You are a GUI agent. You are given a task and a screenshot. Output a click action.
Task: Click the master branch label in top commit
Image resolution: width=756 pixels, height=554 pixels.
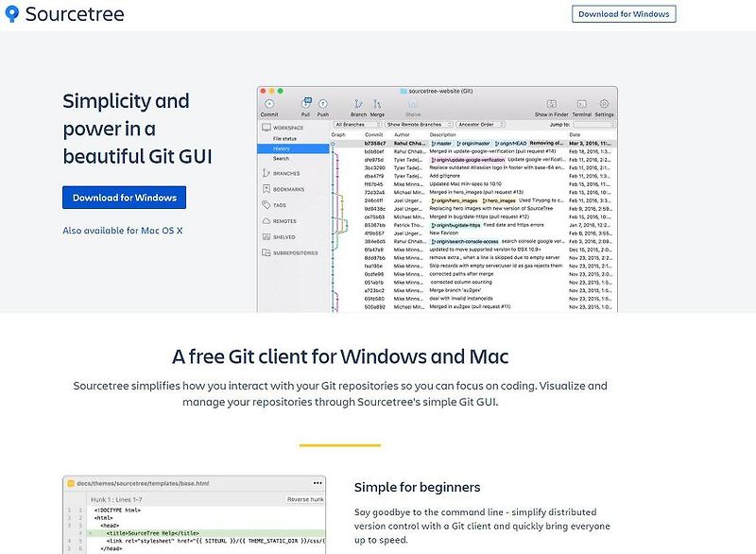click(441, 143)
